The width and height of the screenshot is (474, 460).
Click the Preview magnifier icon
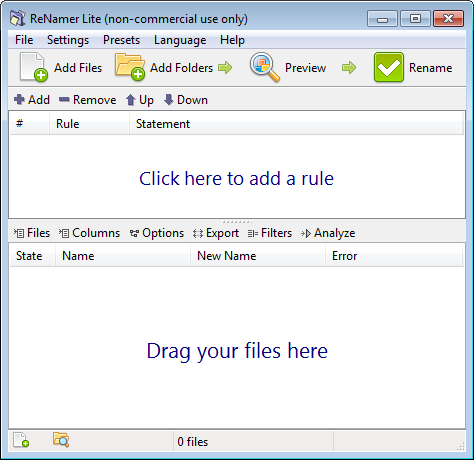pyautogui.click(x=265, y=67)
